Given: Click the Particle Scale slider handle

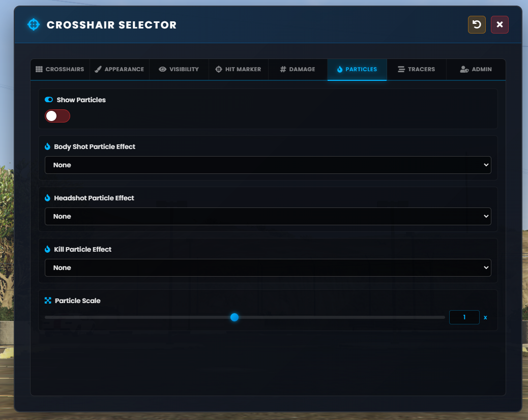Looking at the screenshot, I should point(234,317).
